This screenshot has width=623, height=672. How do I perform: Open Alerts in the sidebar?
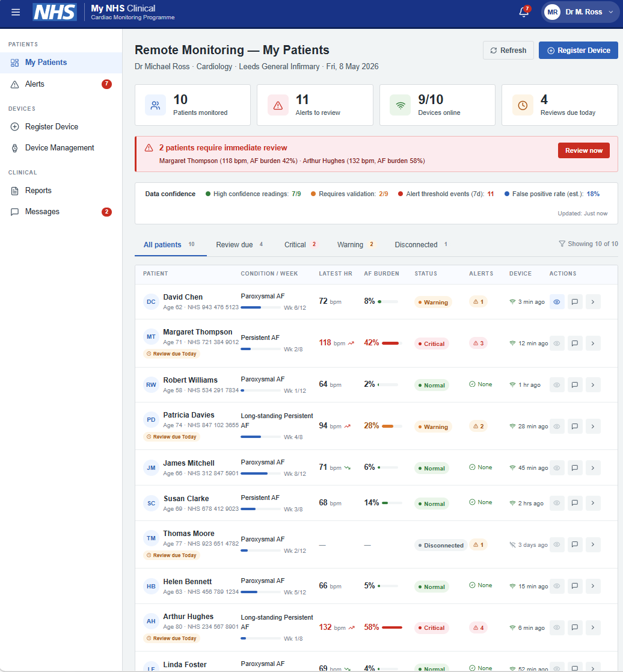pyautogui.click(x=61, y=84)
